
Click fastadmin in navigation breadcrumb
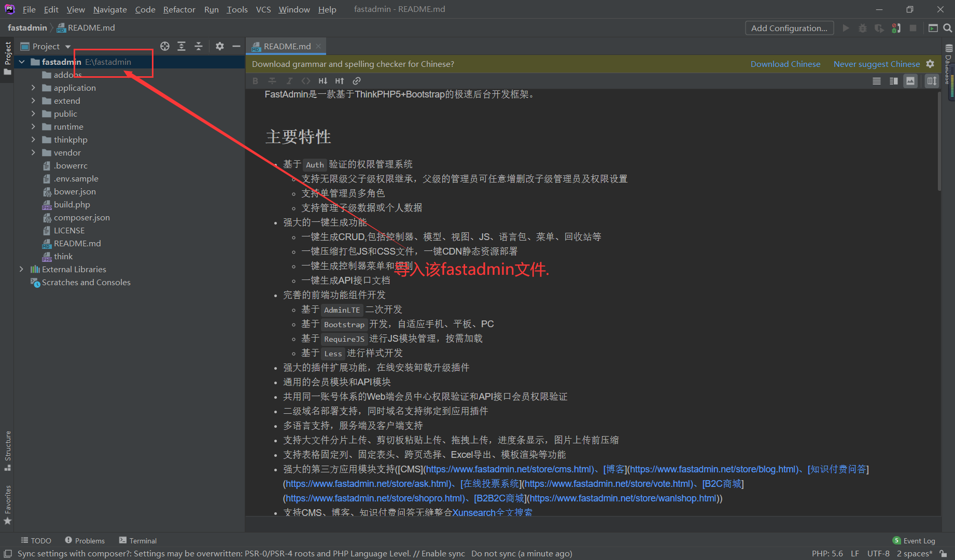tap(27, 28)
